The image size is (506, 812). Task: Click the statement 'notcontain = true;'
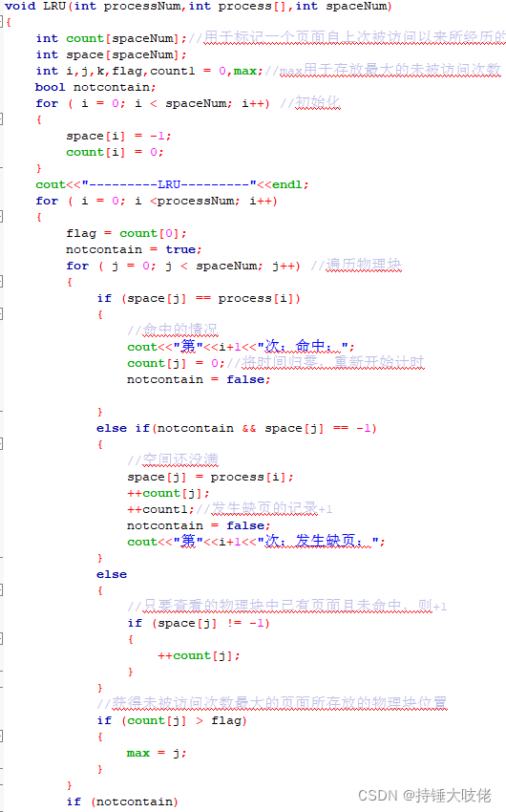(134, 249)
